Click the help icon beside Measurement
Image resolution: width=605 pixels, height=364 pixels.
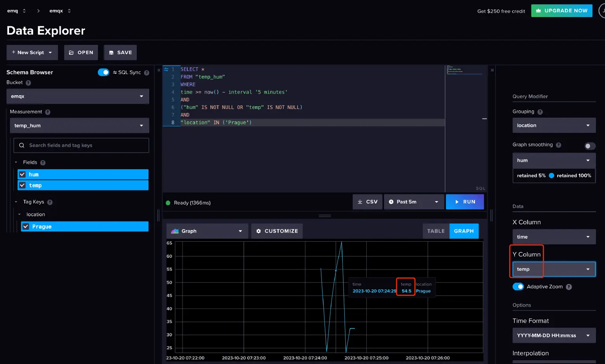coord(48,112)
